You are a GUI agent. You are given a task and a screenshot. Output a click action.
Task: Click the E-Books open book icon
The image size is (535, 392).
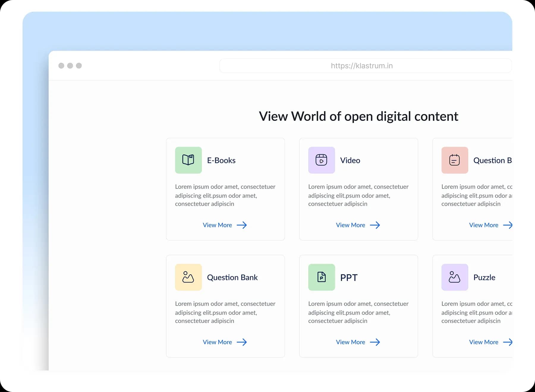(x=188, y=160)
